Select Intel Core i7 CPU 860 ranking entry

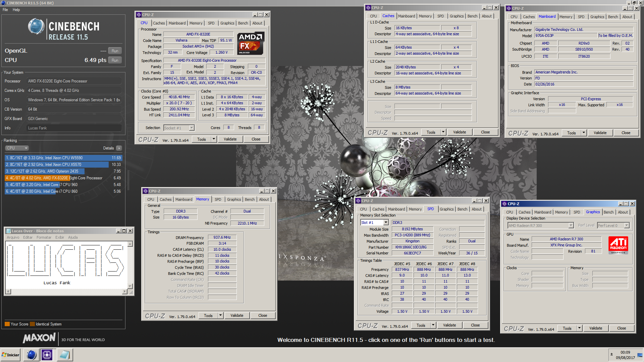click(x=63, y=191)
